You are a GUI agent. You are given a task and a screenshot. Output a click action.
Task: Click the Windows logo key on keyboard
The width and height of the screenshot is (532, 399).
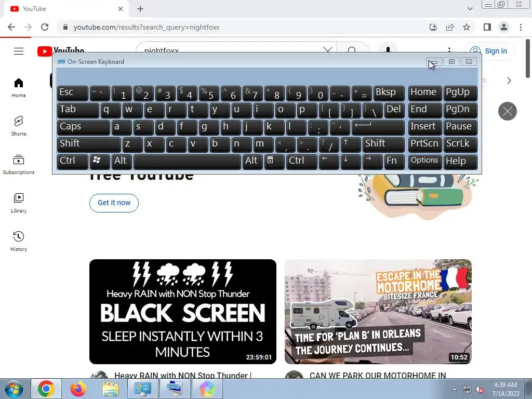coord(100,162)
